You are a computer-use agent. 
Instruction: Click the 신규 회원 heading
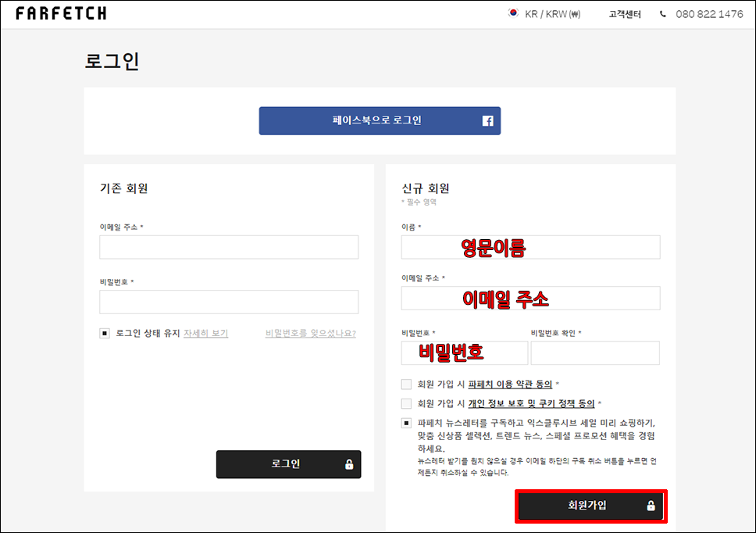(425, 188)
